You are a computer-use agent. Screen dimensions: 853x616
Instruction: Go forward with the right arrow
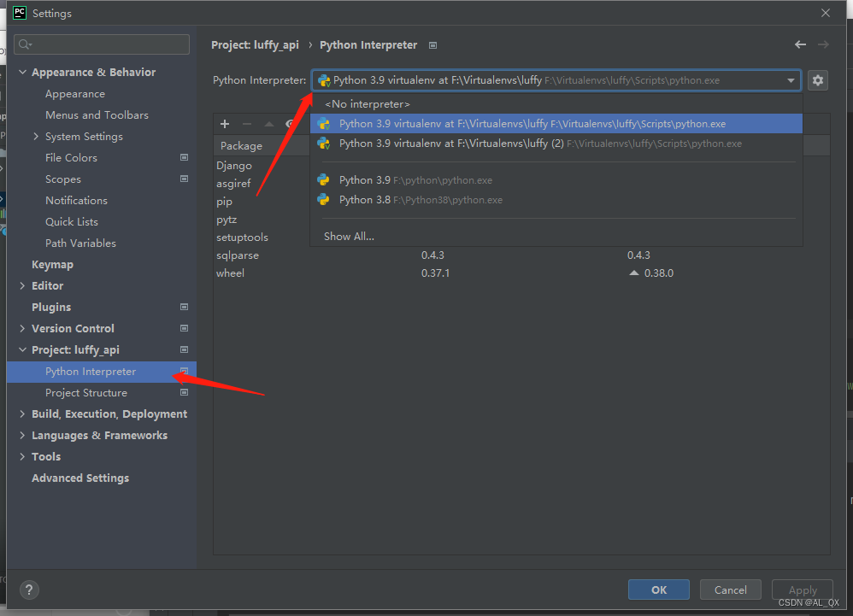[x=823, y=44]
